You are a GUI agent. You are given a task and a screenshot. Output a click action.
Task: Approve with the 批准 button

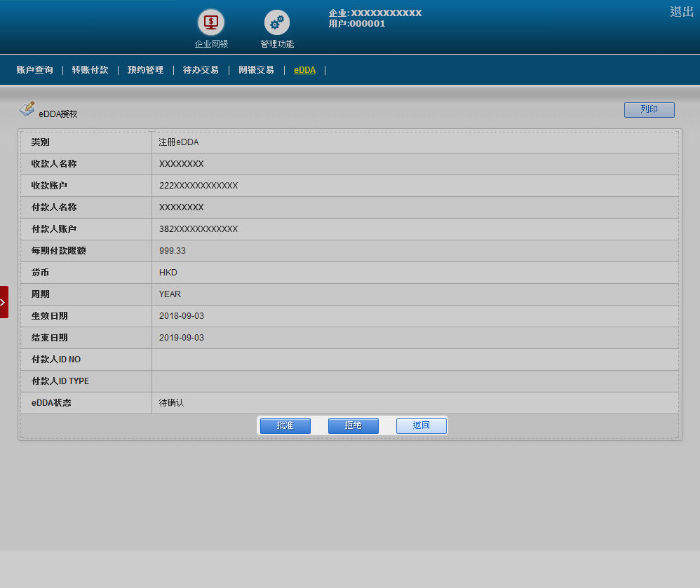pyautogui.click(x=285, y=425)
